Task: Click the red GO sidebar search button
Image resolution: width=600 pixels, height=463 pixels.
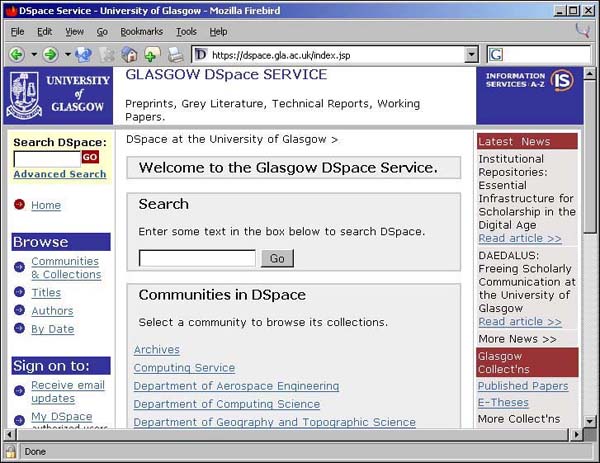Action: [x=90, y=157]
